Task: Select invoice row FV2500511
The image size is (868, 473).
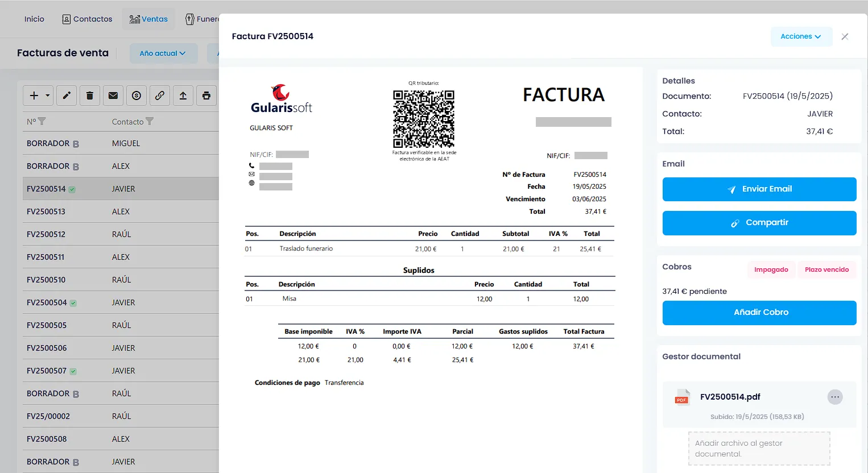Action: click(121, 257)
